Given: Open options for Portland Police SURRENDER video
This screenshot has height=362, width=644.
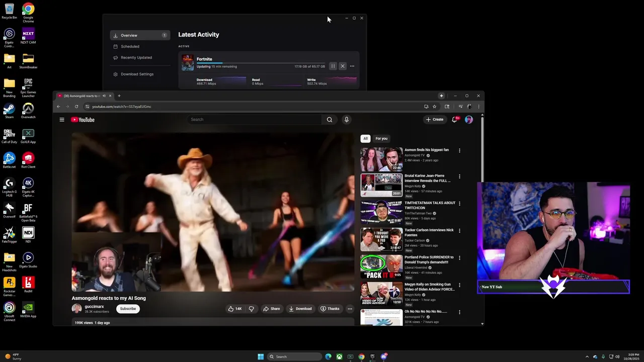Looking at the screenshot, I should coord(459,258).
